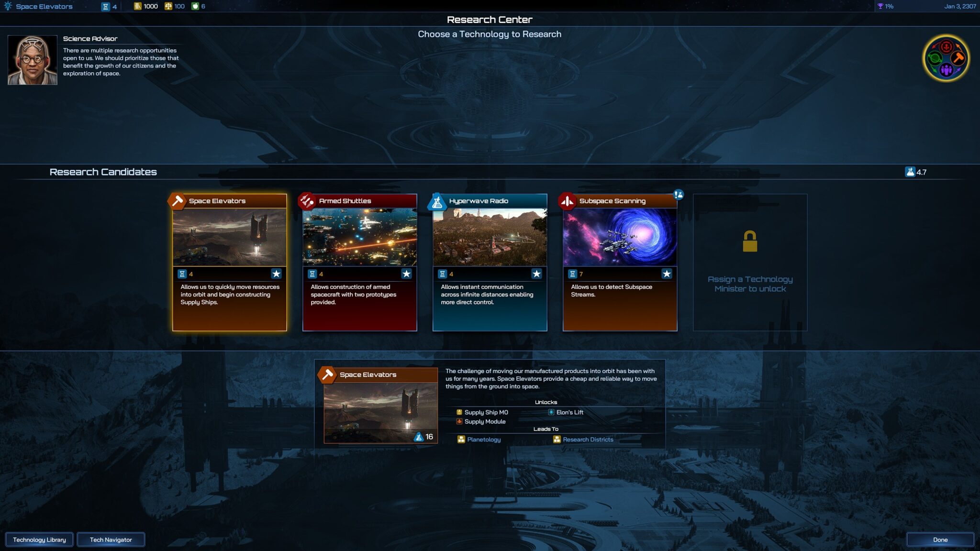The height and width of the screenshot is (551, 980).
Task: Click the star icon on Space Elevators card
Action: (277, 274)
